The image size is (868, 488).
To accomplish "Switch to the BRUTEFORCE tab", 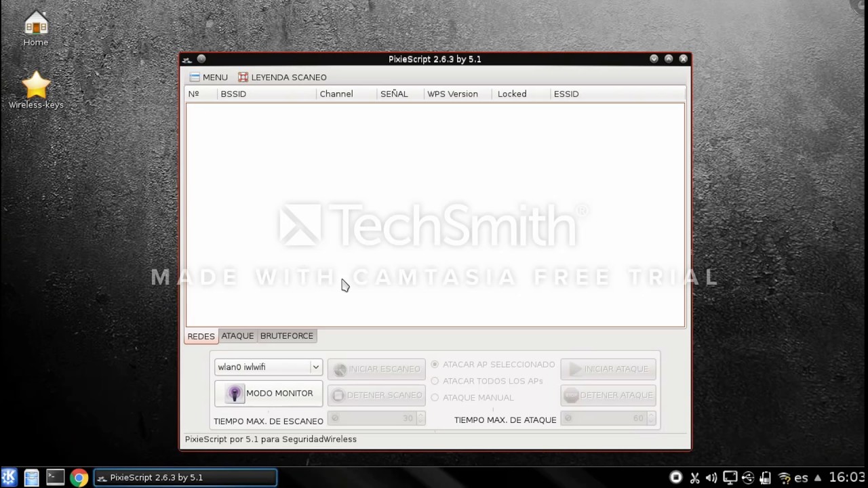I will point(287,336).
